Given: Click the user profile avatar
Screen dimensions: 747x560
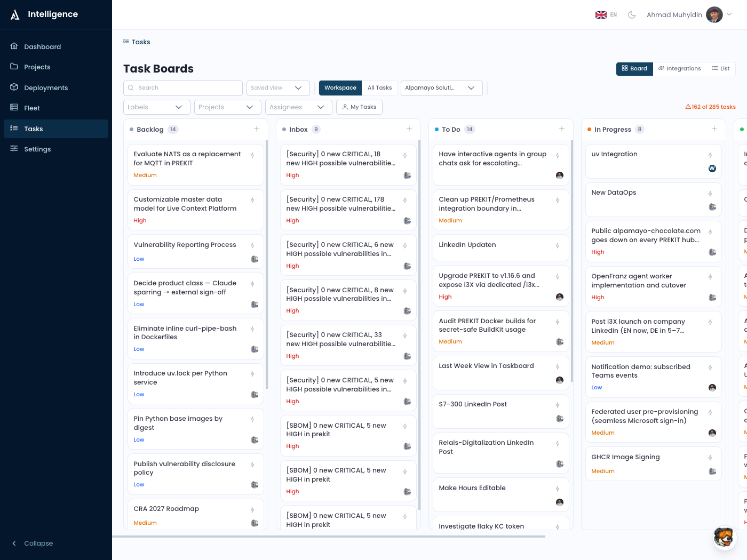Looking at the screenshot, I should 714,14.
